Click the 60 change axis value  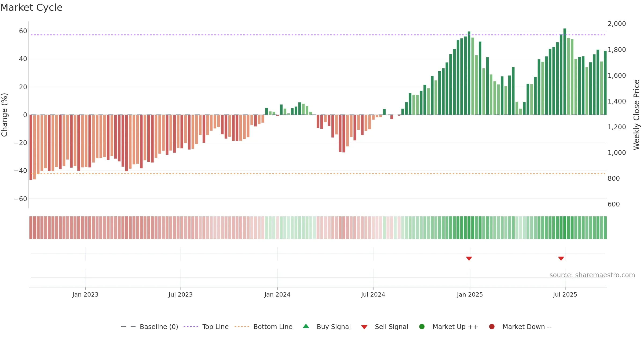[23, 31]
